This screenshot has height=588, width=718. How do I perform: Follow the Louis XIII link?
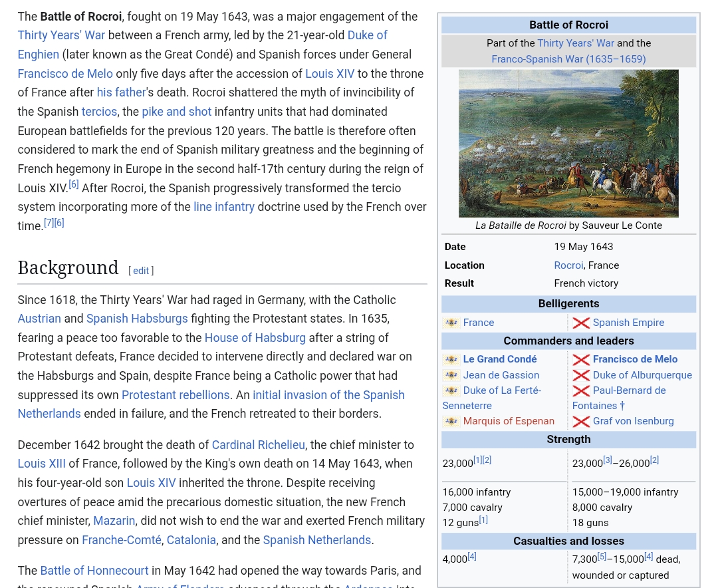click(42, 464)
